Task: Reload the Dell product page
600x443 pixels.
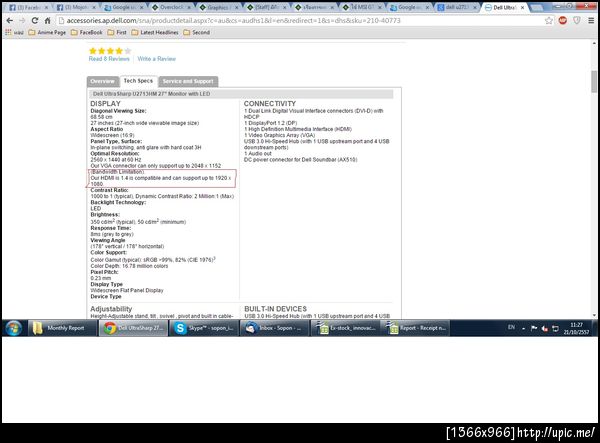Action: [35, 21]
